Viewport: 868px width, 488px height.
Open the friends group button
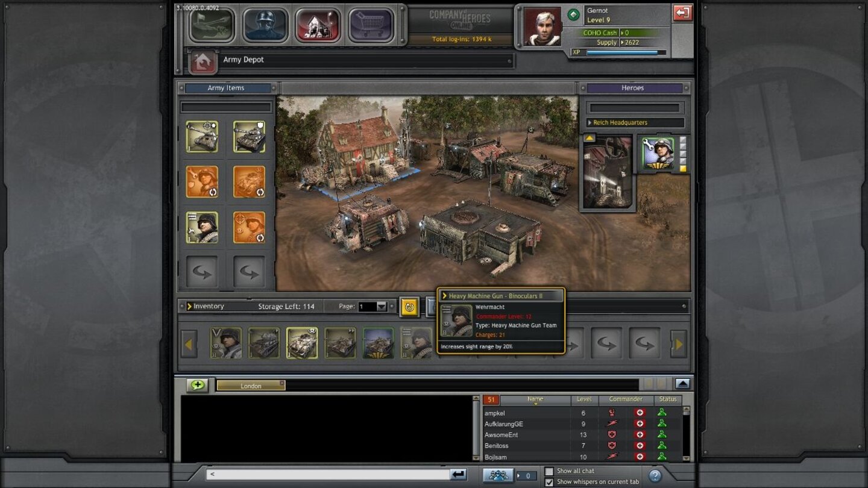pos(498,475)
